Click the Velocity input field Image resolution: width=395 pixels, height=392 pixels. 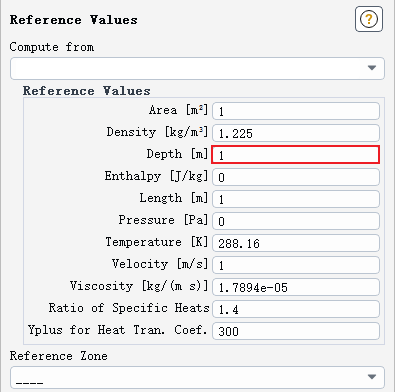click(x=296, y=265)
